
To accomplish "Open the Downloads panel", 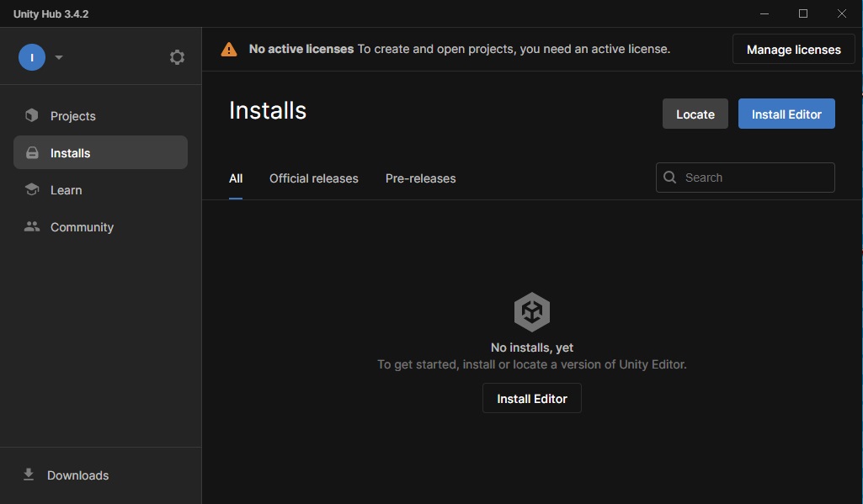I will [67, 475].
